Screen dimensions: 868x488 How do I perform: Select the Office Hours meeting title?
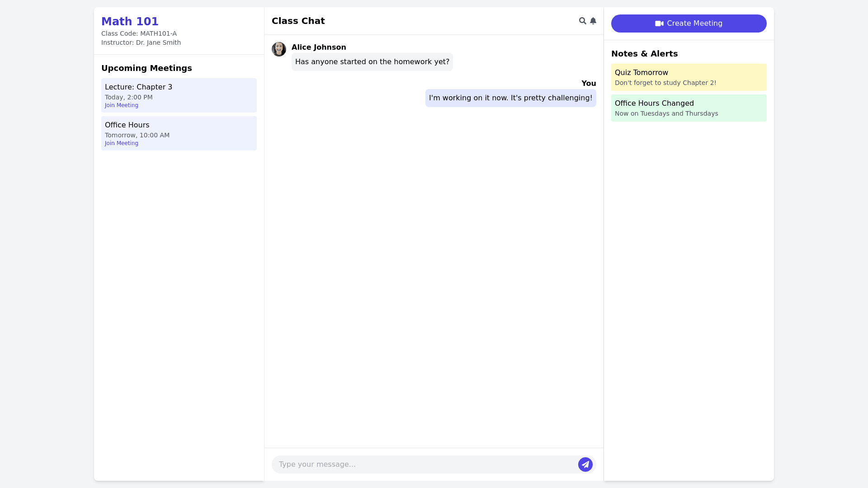pyautogui.click(x=127, y=125)
